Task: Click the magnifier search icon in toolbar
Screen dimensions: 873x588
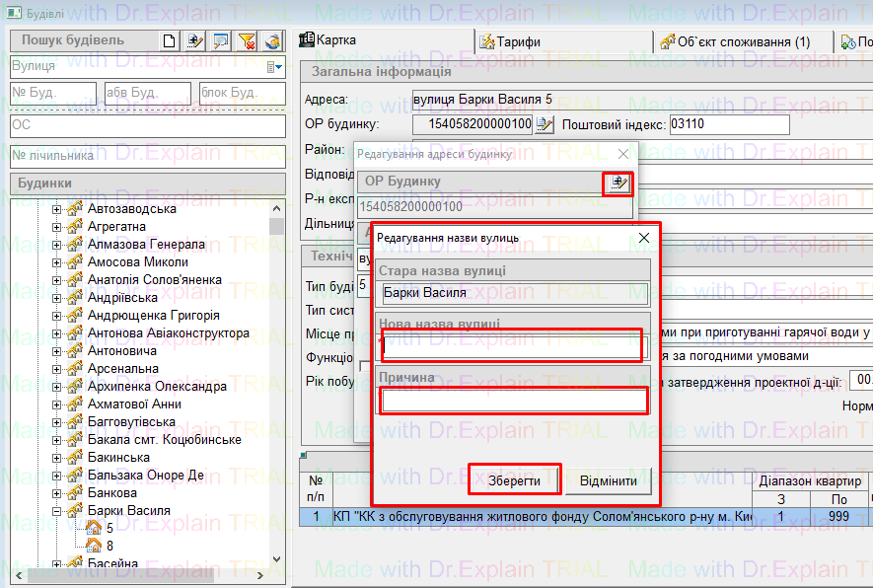Action: tap(221, 40)
